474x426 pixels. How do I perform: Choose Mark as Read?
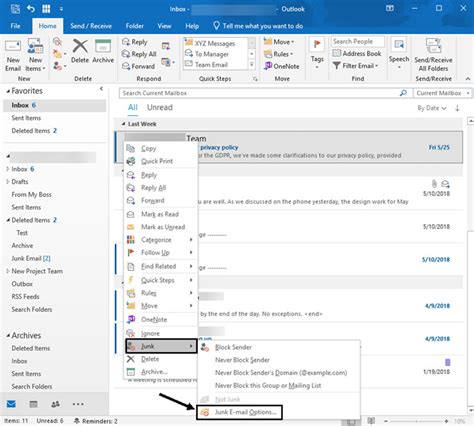click(x=160, y=214)
